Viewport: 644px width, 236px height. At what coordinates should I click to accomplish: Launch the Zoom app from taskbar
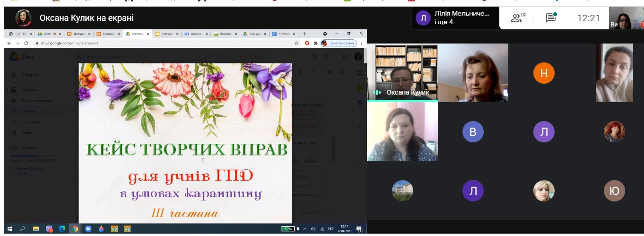[88, 229]
